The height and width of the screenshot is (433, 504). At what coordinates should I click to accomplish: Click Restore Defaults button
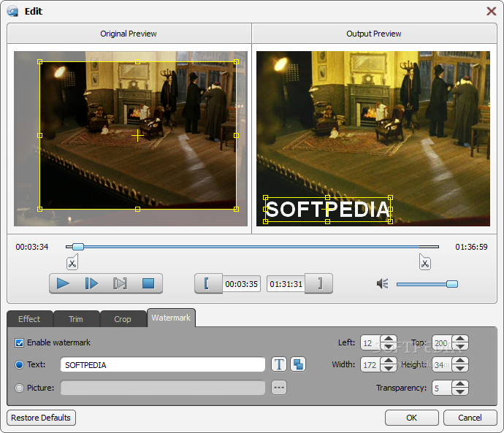(41, 418)
